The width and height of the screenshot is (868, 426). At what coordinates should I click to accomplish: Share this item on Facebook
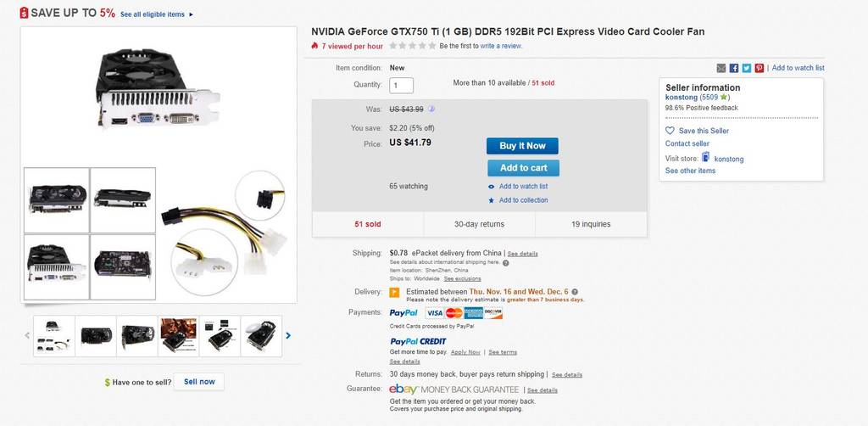tap(734, 68)
